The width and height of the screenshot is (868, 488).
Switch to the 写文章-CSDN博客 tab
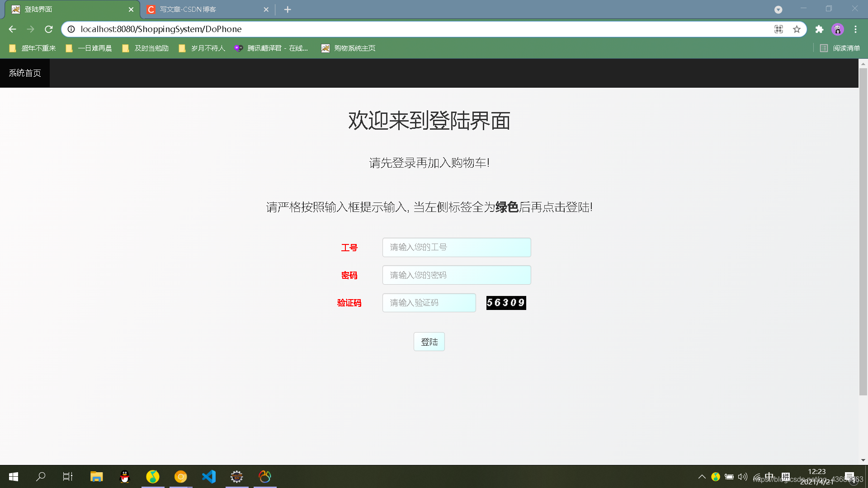tap(208, 9)
